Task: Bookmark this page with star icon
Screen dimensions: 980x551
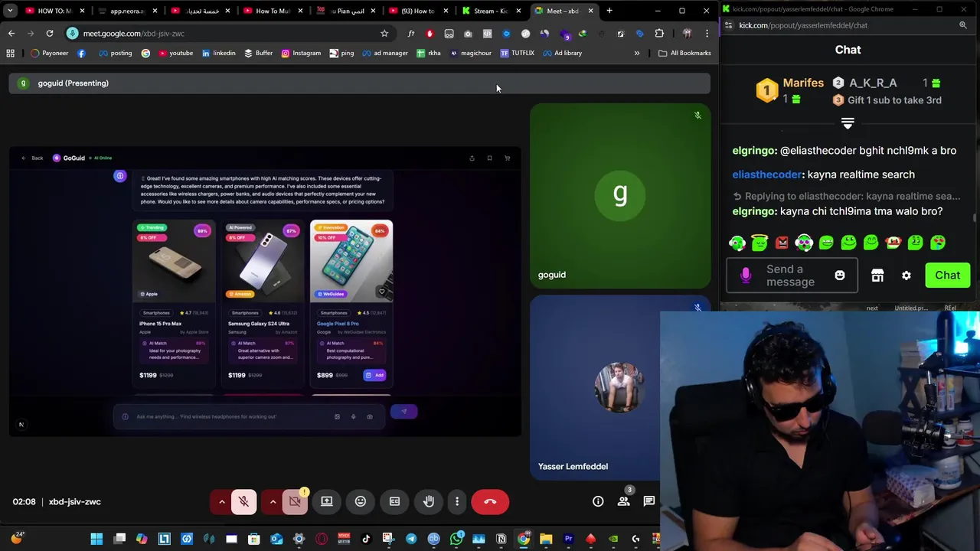Action: click(384, 34)
